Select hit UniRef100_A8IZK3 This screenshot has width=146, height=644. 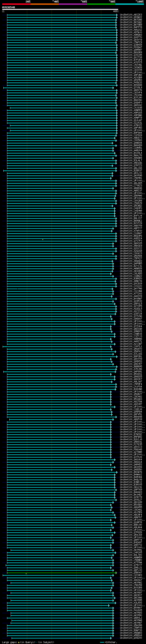click(x=131, y=15)
